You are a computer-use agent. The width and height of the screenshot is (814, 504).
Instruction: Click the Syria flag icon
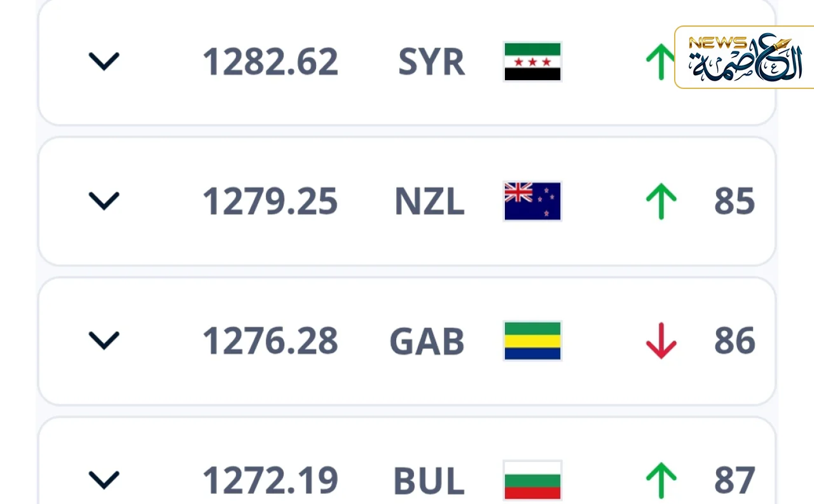click(532, 62)
